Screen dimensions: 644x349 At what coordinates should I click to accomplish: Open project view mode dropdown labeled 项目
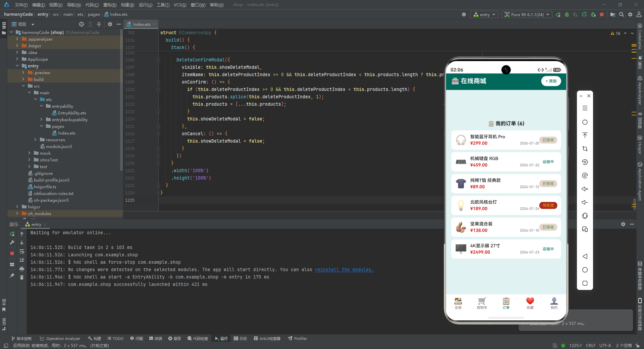click(x=23, y=24)
